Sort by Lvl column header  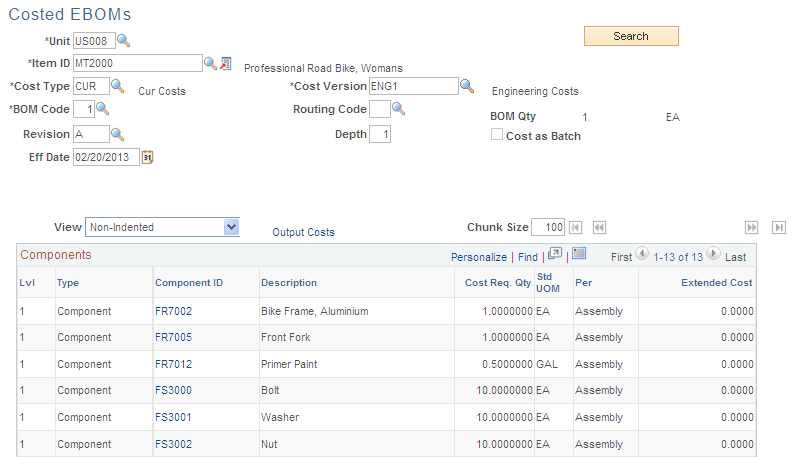point(27,283)
